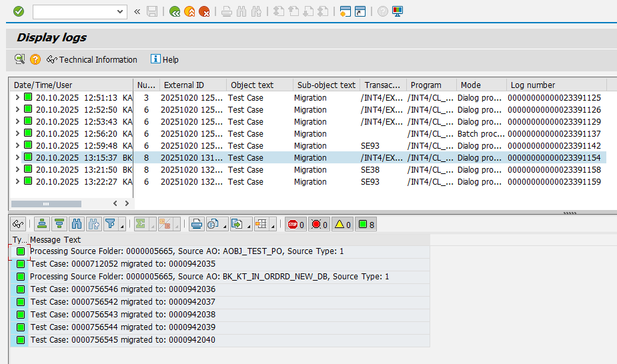The height and width of the screenshot is (364, 617).
Task: Click the green Enter checkmark icon
Action: 19,11
